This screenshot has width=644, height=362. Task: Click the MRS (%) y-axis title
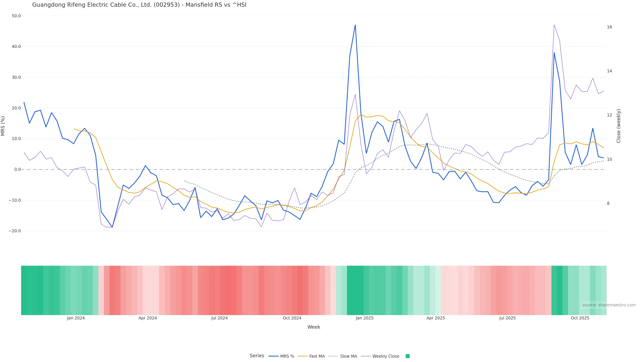pos(3,126)
